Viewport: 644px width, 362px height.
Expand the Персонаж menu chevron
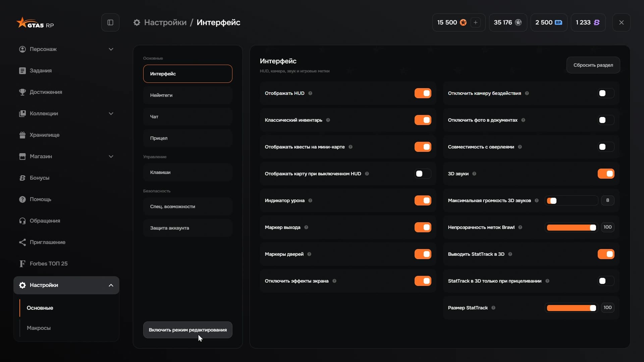pos(111,49)
